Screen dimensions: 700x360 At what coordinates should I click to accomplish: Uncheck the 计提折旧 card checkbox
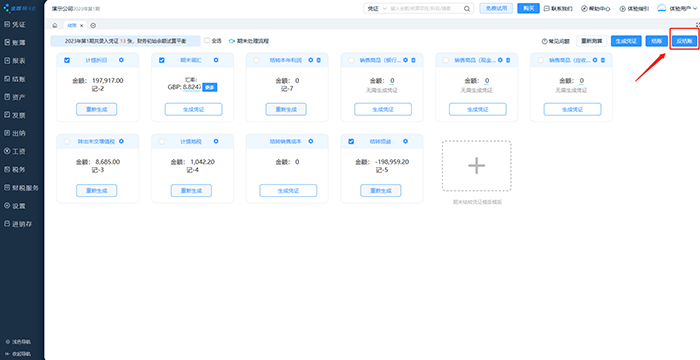point(67,60)
